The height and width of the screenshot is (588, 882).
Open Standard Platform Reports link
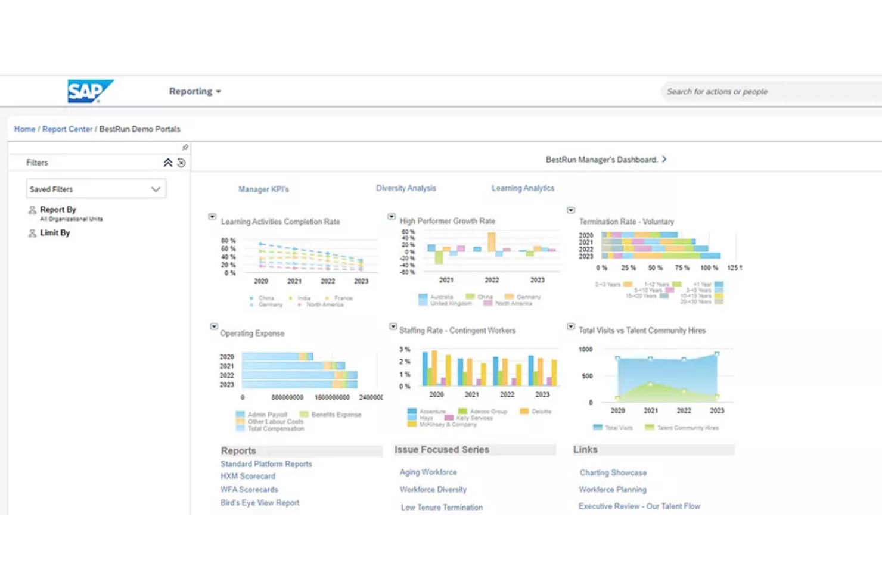click(x=266, y=464)
